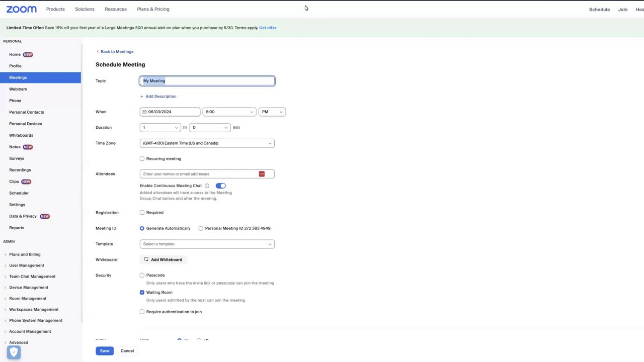Expand Phone System Management section

[x=36, y=321]
